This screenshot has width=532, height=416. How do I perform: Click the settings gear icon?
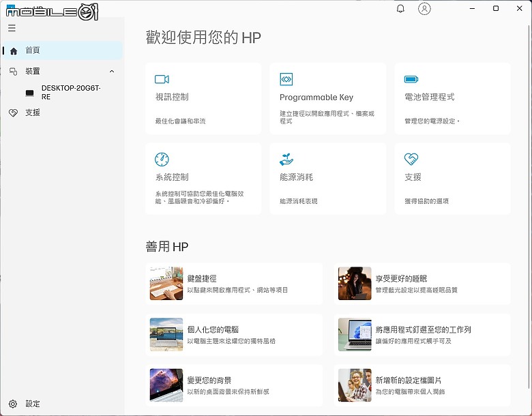click(13, 404)
